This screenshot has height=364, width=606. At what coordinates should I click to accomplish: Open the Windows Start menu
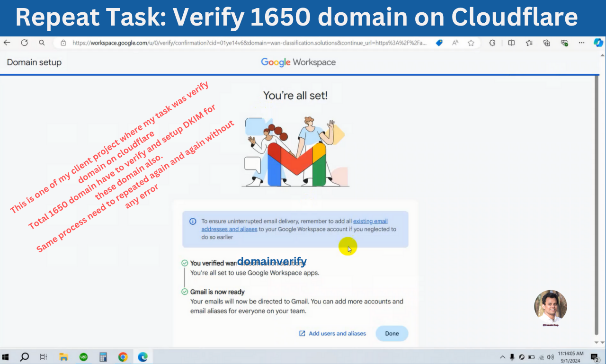click(x=7, y=357)
